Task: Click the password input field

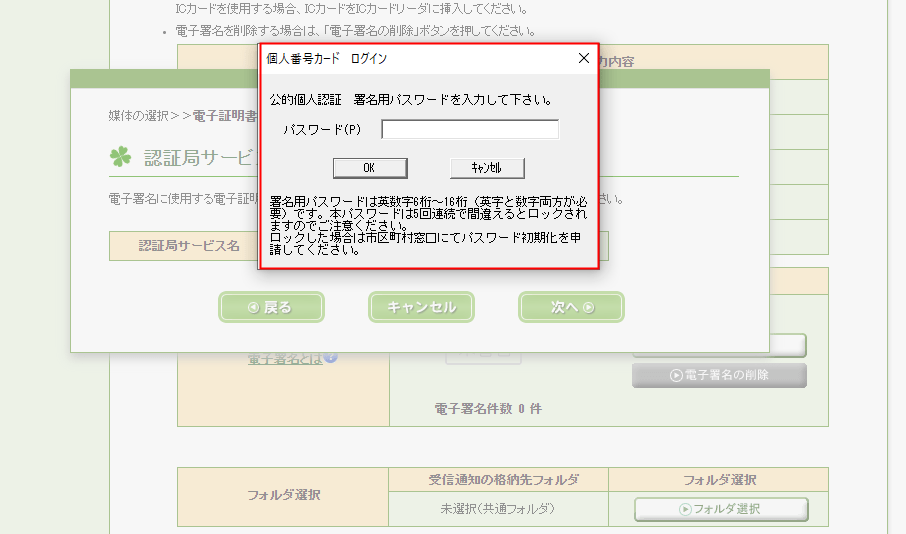Action: 470,130
